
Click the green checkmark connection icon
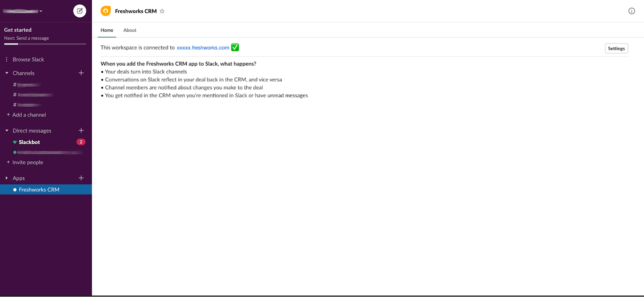[235, 47]
